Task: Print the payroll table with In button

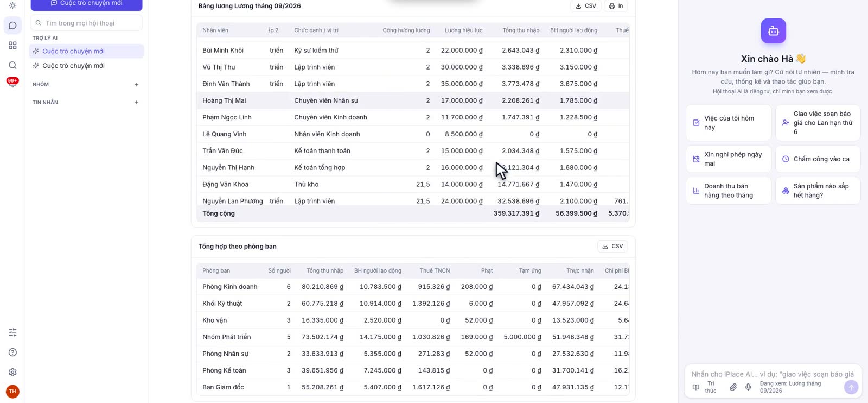Action: coord(616,6)
